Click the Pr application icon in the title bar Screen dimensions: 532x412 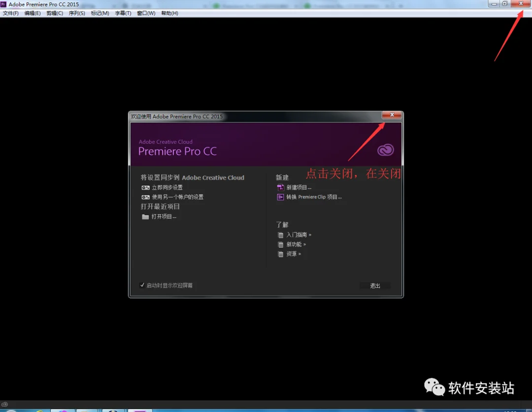[x=3, y=4]
